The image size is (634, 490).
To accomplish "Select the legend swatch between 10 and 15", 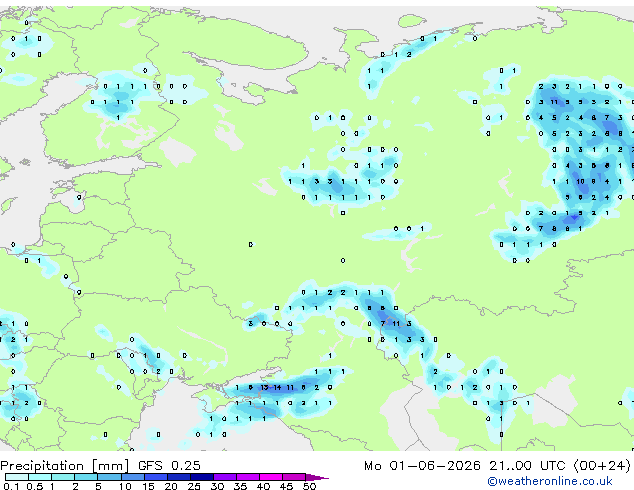I will click(x=132, y=477).
